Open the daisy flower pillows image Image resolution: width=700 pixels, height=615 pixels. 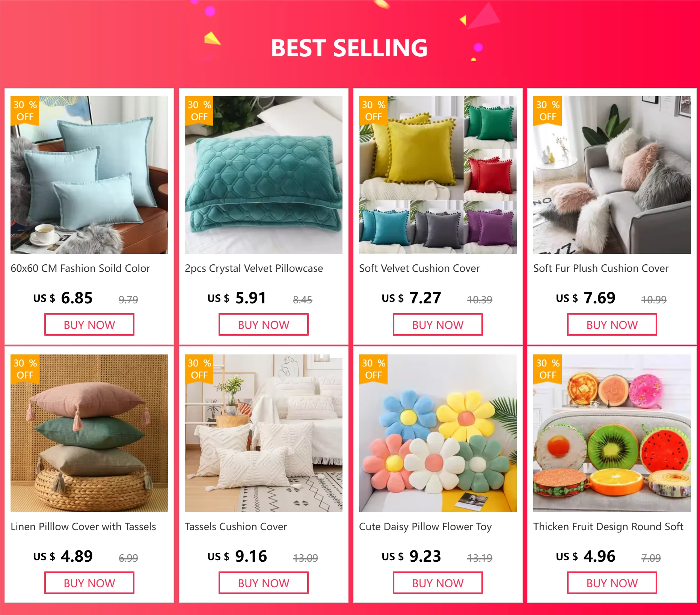[x=438, y=433]
